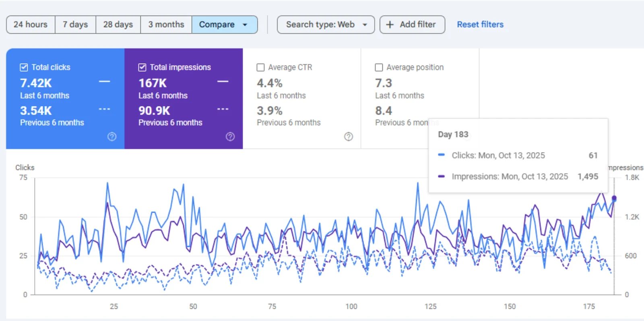Screen dimensions: 644x321
Task: Select the 24 hours date range
Action: pyautogui.click(x=31, y=25)
